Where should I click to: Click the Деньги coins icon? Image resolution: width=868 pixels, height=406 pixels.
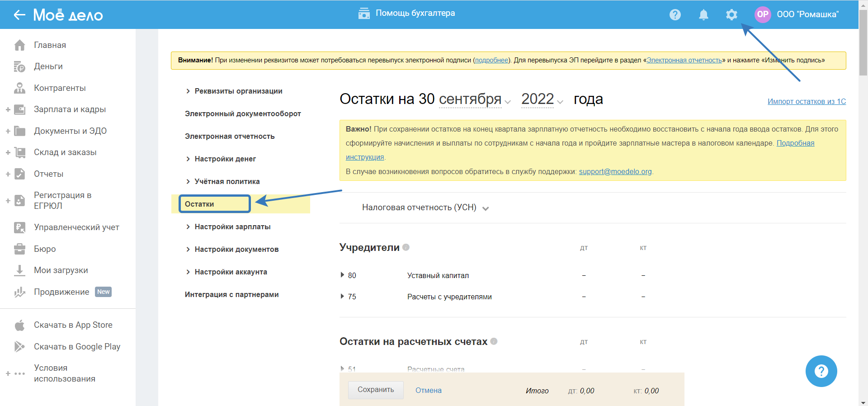click(x=19, y=66)
